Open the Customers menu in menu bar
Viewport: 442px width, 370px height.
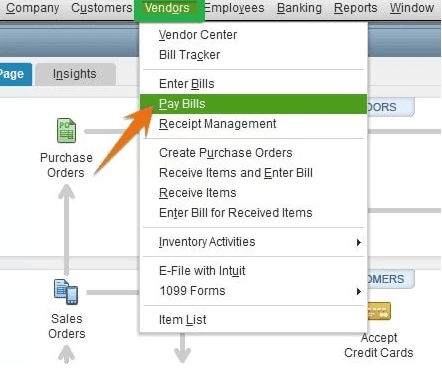pos(102,8)
